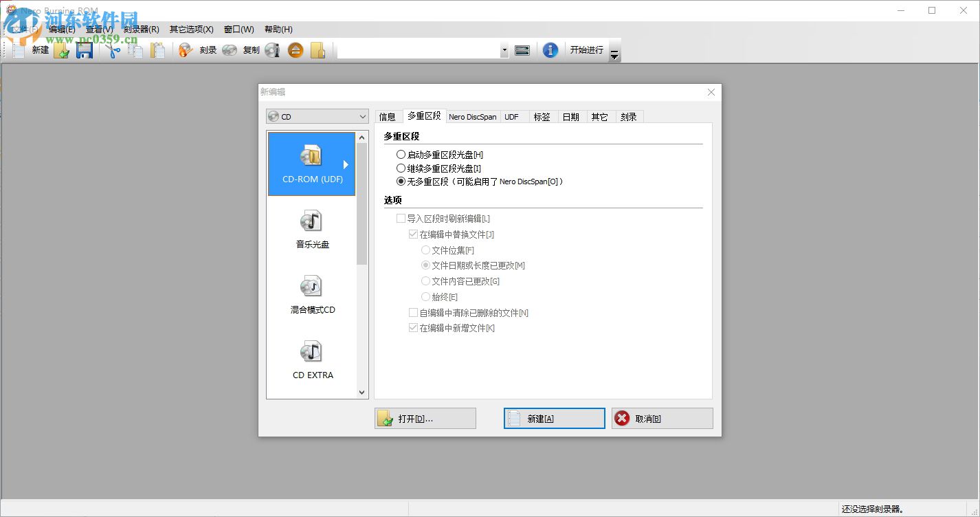Click the clipboard Paste icon

(158, 50)
